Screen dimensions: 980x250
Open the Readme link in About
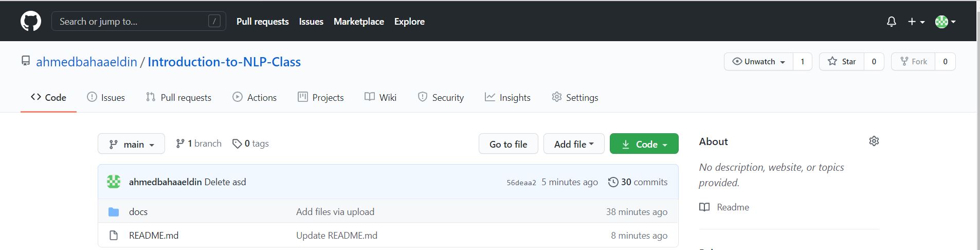(x=724, y=207)
